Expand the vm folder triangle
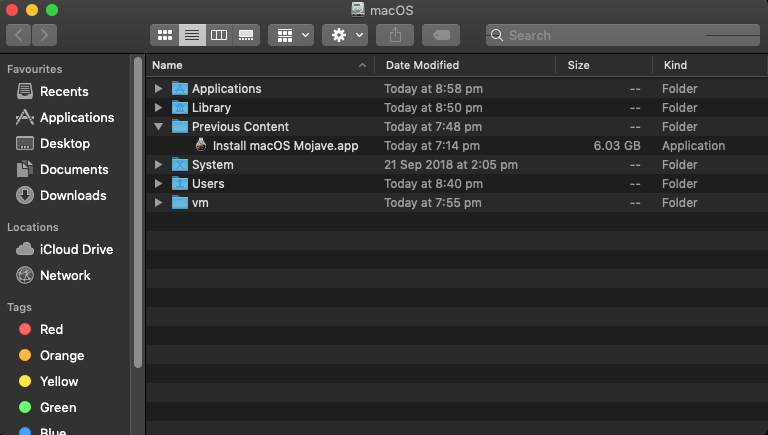Viewport: 768px width, 435px height. tap(158, 203)
